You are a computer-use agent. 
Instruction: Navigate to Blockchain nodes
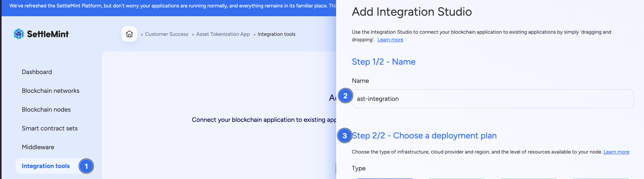46,109
